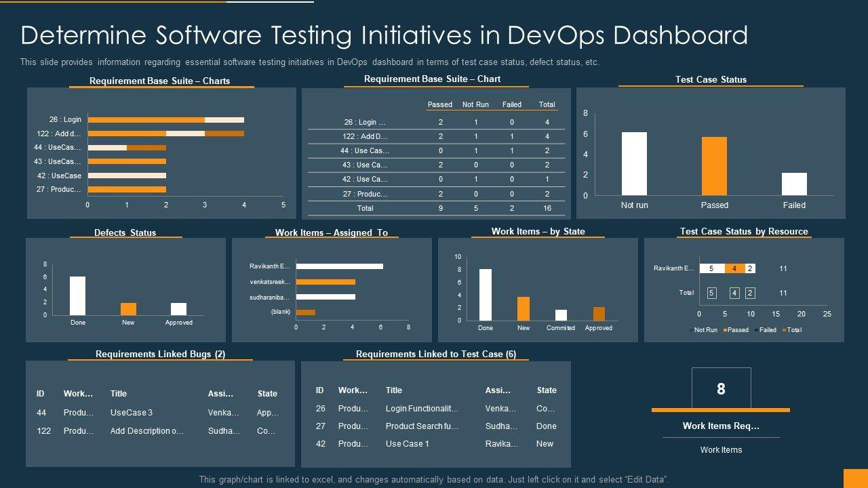Viewport: 868px width, 488px height.
Task: Click the Failed bar in Test Case Status
Action: 794,184
